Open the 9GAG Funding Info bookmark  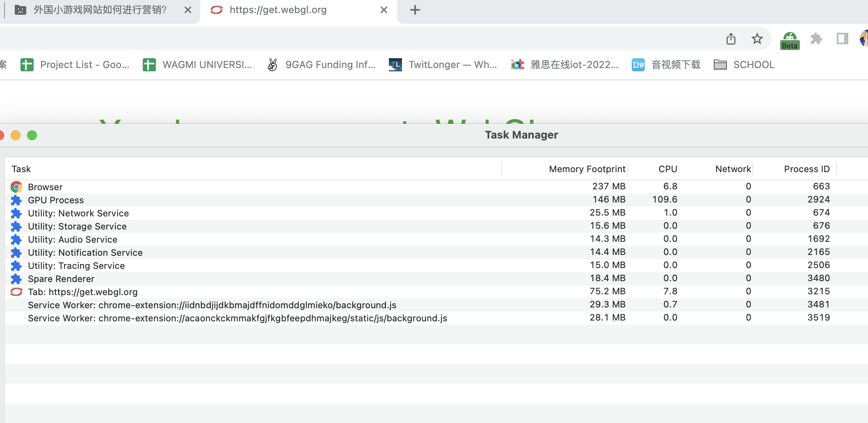321,65
